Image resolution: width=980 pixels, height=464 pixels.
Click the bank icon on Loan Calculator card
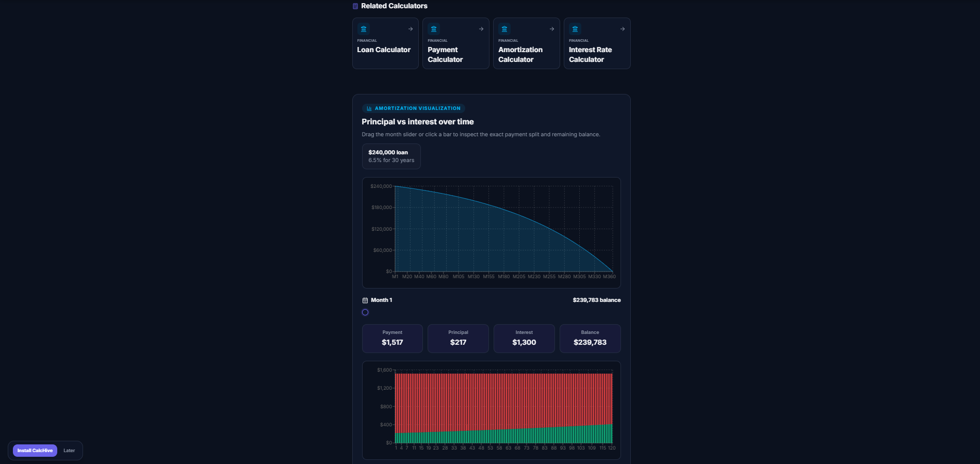364,29
